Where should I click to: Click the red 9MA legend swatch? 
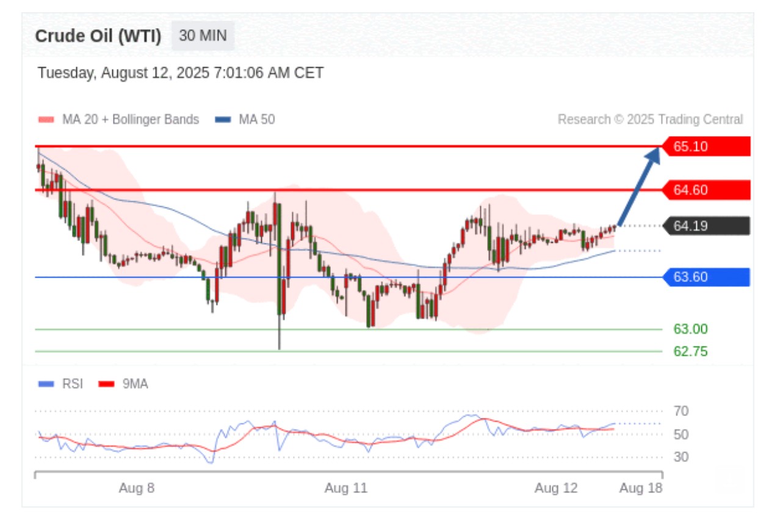click(x=107, y=384)
